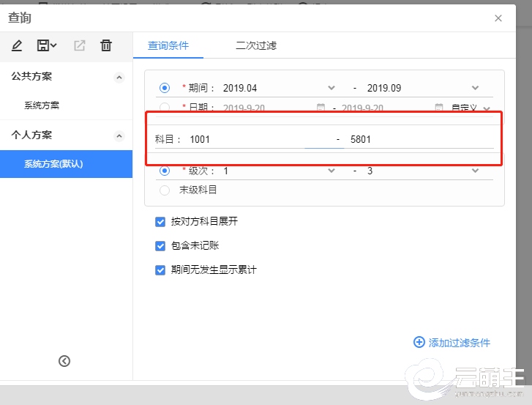This screenshot has width=532, height=405.
Task: Click the share scheme export icon
Action: point(80,45)
